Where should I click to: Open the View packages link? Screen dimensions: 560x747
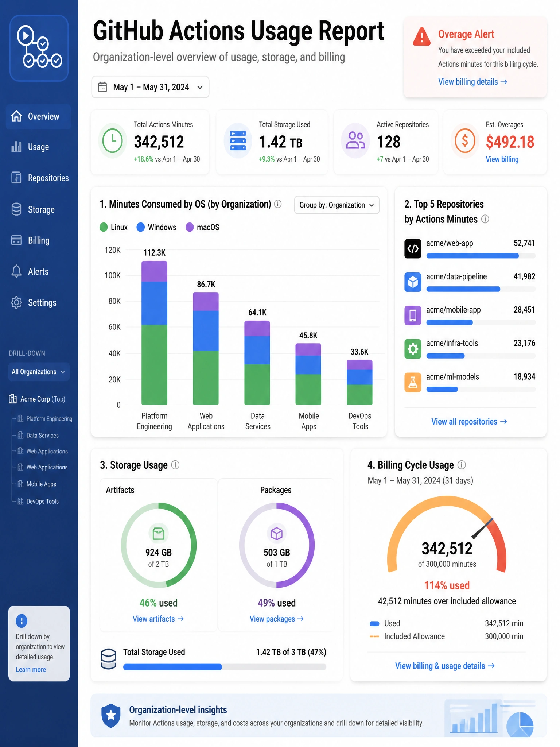277,619
